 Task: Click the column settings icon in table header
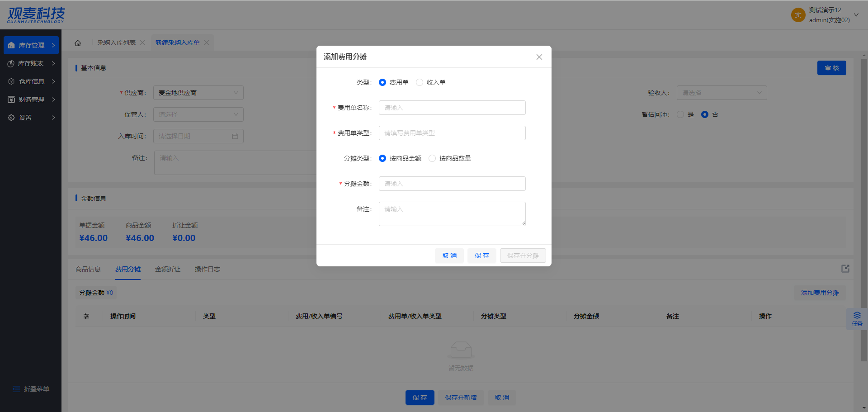click(86, 316)
